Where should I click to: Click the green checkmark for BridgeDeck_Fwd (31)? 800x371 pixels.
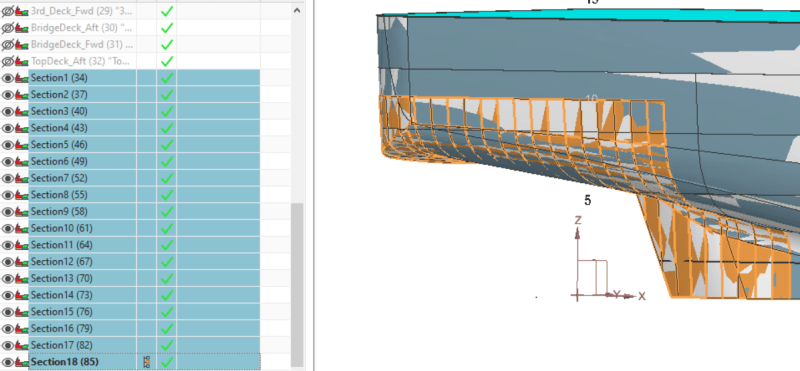[167, 45]
